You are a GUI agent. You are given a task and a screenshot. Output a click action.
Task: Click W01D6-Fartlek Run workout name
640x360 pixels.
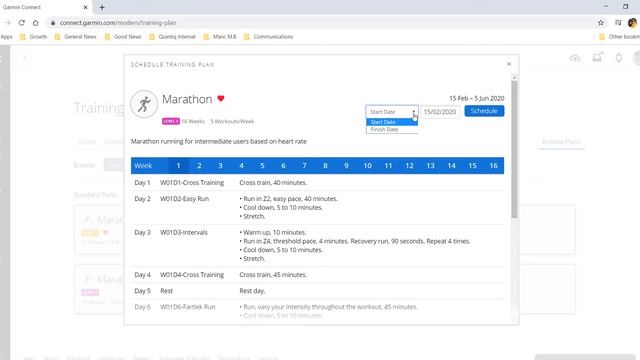pos(188,307)
